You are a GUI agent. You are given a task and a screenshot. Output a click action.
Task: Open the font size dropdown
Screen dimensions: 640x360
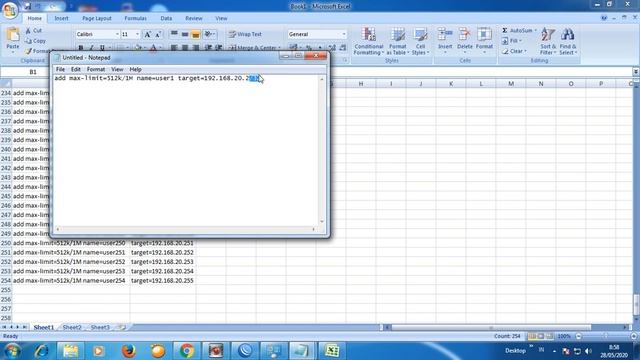coord(137,34)
